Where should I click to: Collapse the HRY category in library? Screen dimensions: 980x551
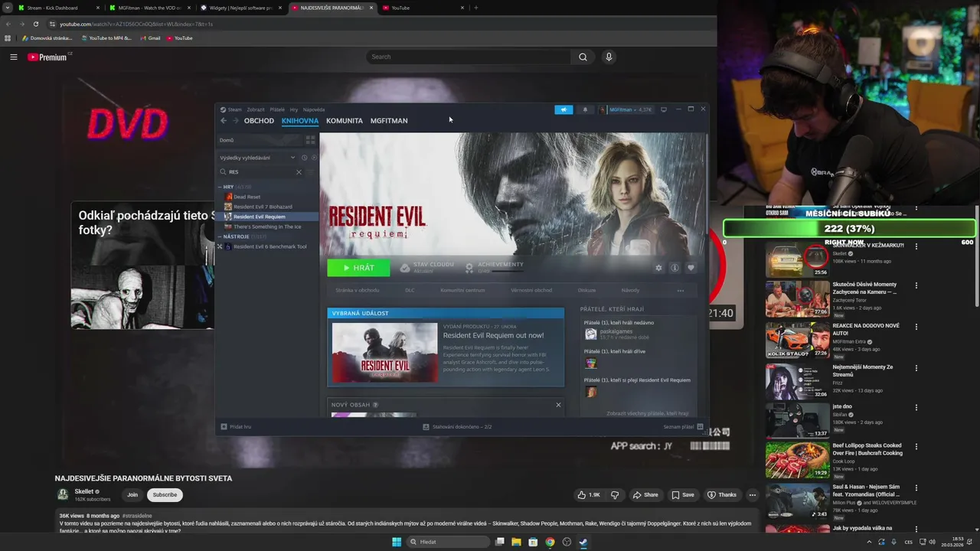pyautogui.click(x=220, y=187)
